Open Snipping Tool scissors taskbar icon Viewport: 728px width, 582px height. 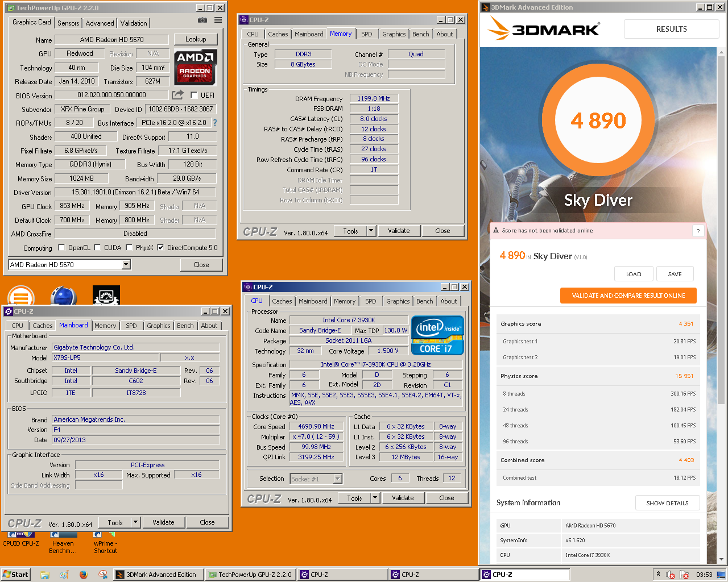[102, 575]
